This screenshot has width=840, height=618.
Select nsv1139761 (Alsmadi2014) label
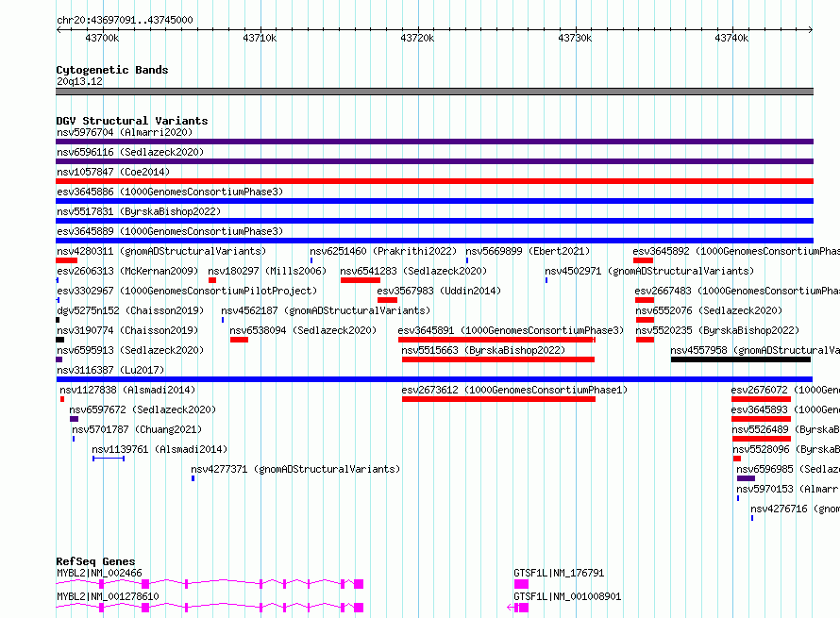(x=160, y=449)
